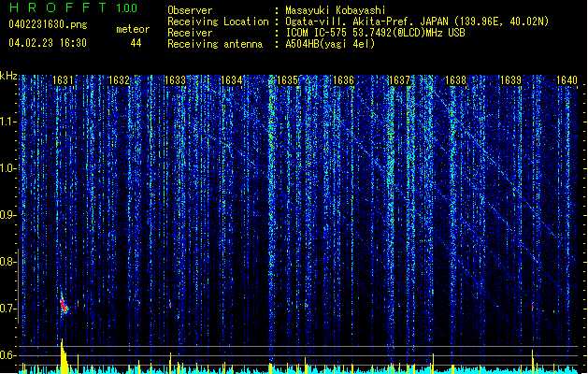The image size is (588, 374).
Task: Click the large red meteor echo near 1631
Action: click(64, 306)
